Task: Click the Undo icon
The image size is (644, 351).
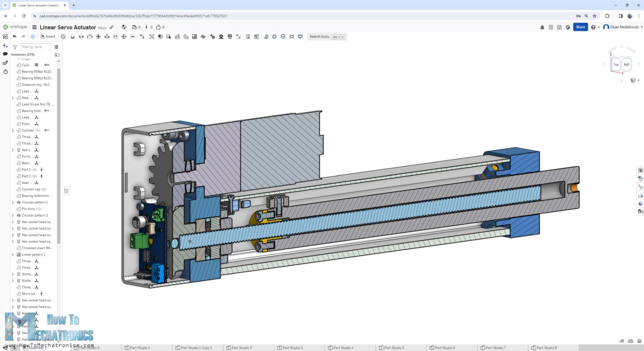Action: point(15,36)
